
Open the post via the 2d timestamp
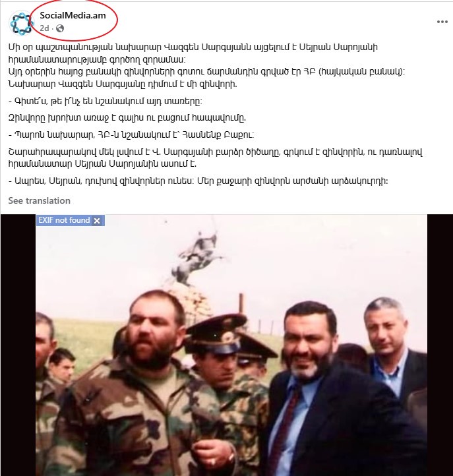pyautogui.click(x=44, y=28)
